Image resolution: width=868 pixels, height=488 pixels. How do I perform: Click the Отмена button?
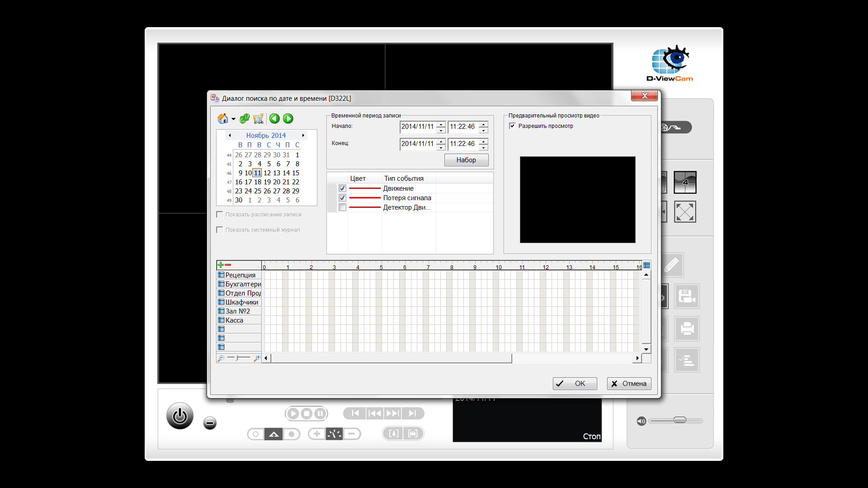[x=629, y=384]
